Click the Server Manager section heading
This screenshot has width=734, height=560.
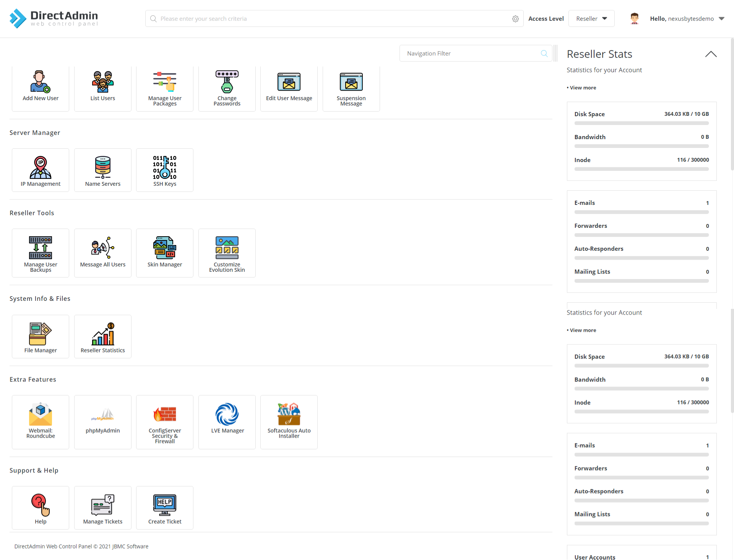[x=35, y=133]
